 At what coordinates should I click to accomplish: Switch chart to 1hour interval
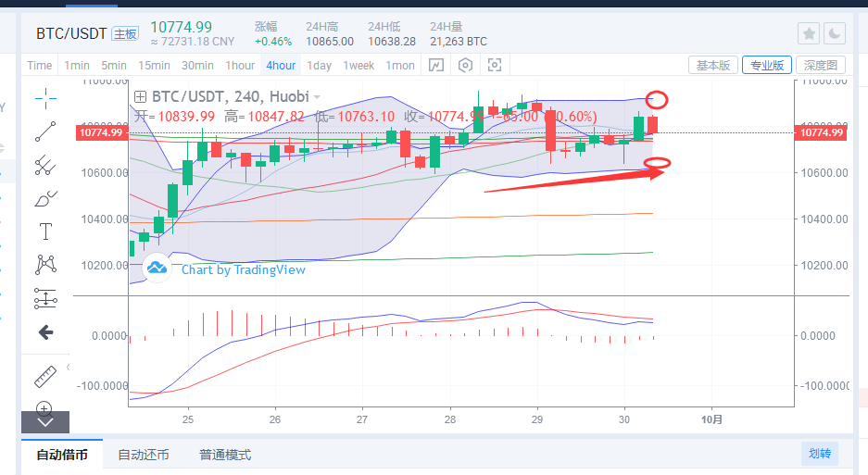coord(240,66)
